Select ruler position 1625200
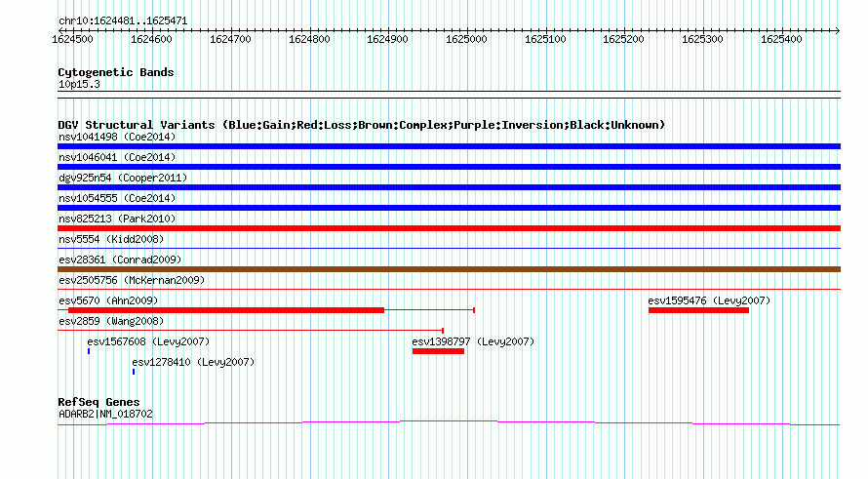The width and height of the screenshot is (868, 479). (x=624, y=39)
